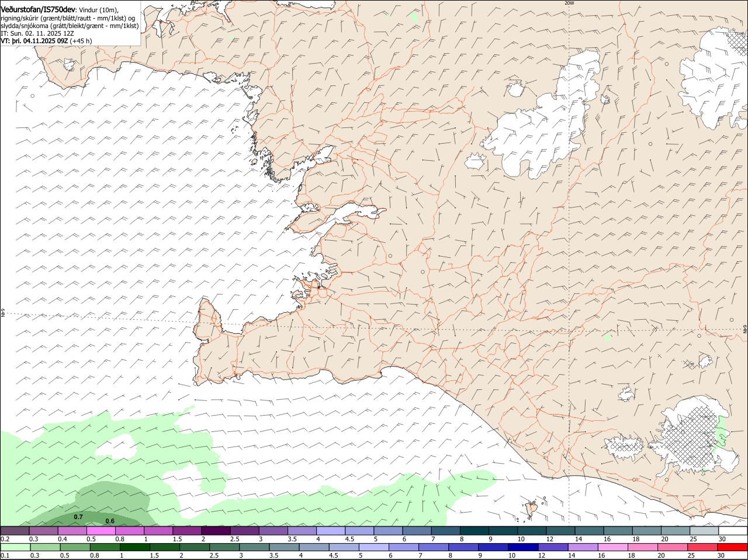Click the 10 deep blue rain legend swatch
The width and height of the screenshot is (748, 560).
(x=523, y=547)
